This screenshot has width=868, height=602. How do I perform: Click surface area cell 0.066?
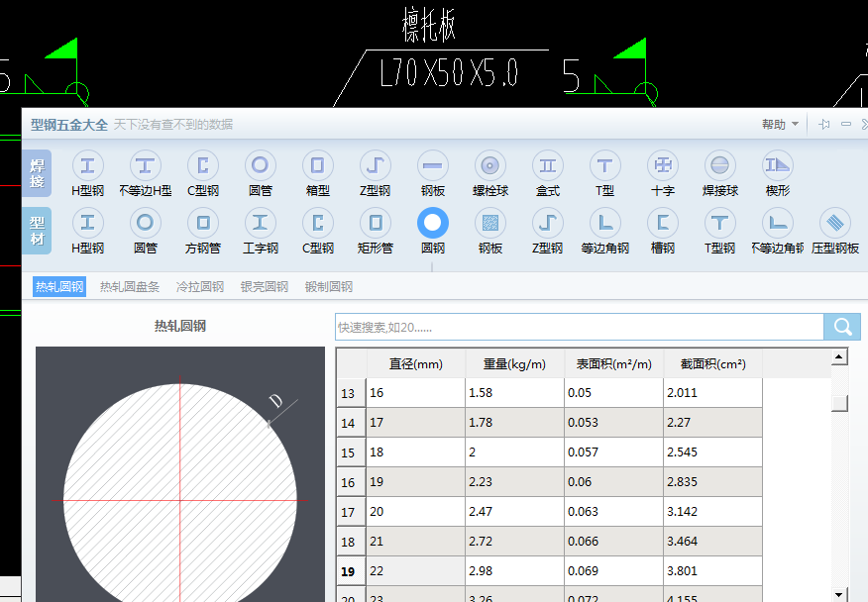click(614, 542)
